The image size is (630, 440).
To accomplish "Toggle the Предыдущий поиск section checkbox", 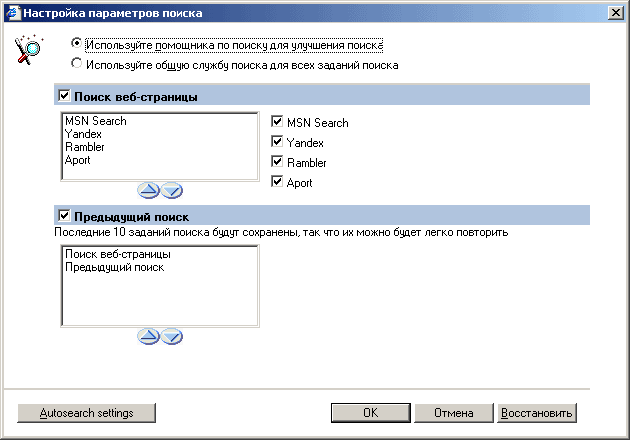I will click(x=64, y=216).
